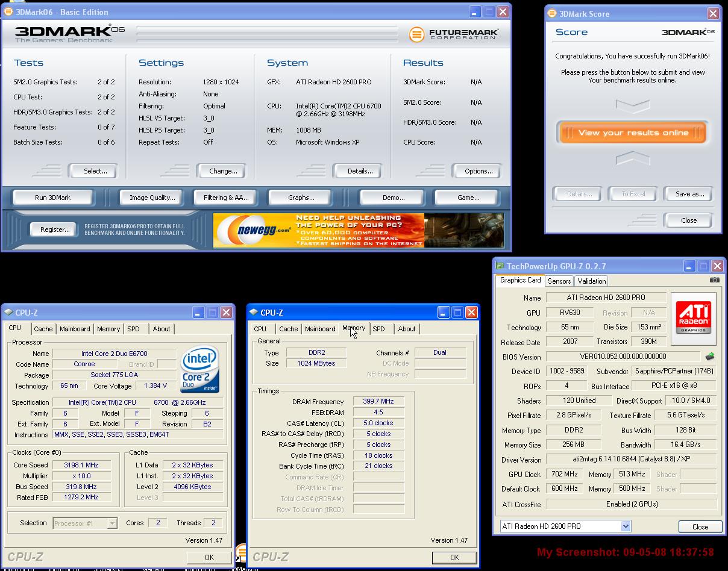
Task: Click the Run 3DMark button
Action: [52, 198]
